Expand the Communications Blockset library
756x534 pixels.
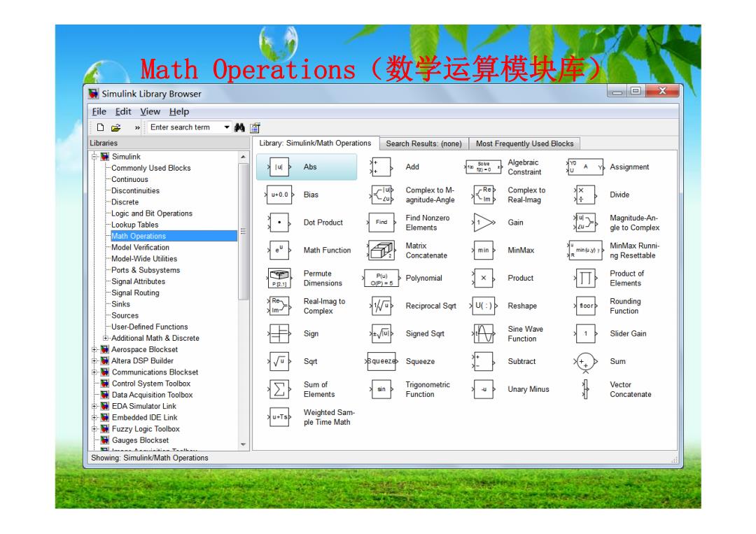[x=95, y=372]
